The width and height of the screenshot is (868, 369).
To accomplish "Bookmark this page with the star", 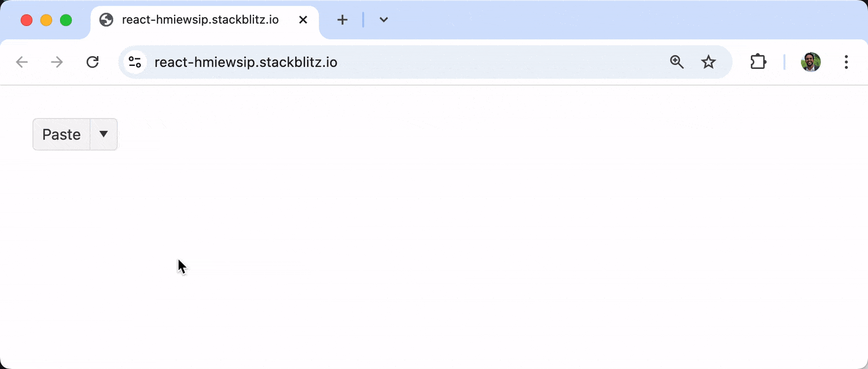I will point(708,62).
